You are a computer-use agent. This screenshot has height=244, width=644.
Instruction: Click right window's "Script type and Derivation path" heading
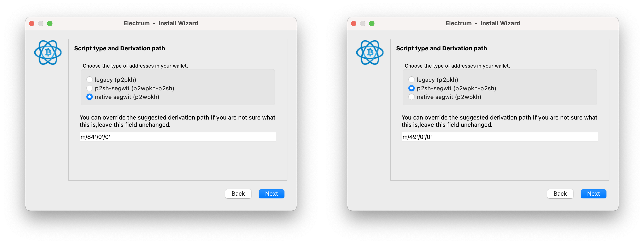441,48
